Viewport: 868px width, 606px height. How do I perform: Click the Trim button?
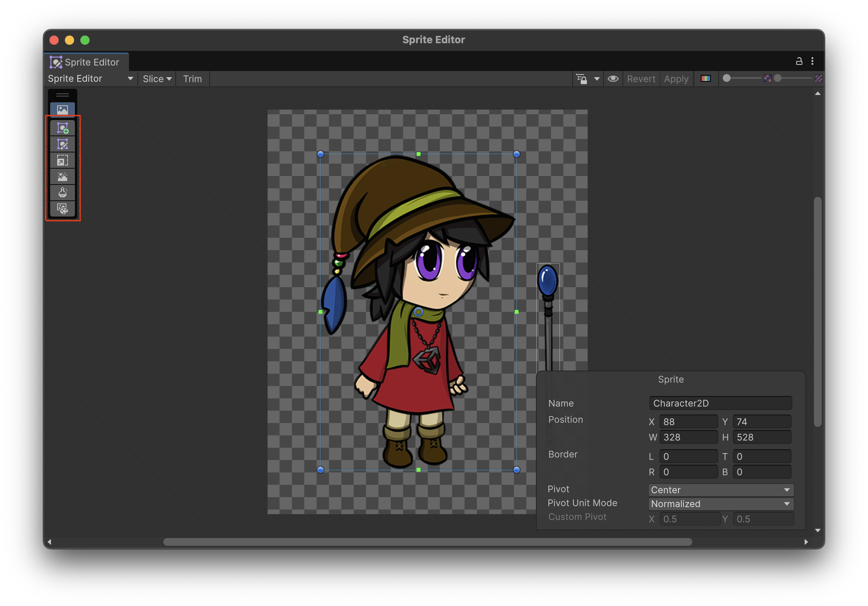192,79
